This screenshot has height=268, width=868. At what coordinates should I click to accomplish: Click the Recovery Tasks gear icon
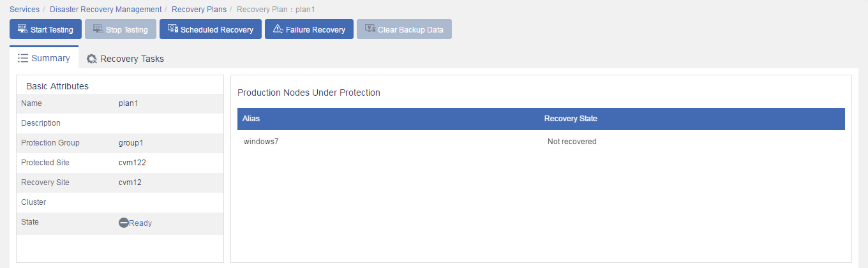[92, 59]
